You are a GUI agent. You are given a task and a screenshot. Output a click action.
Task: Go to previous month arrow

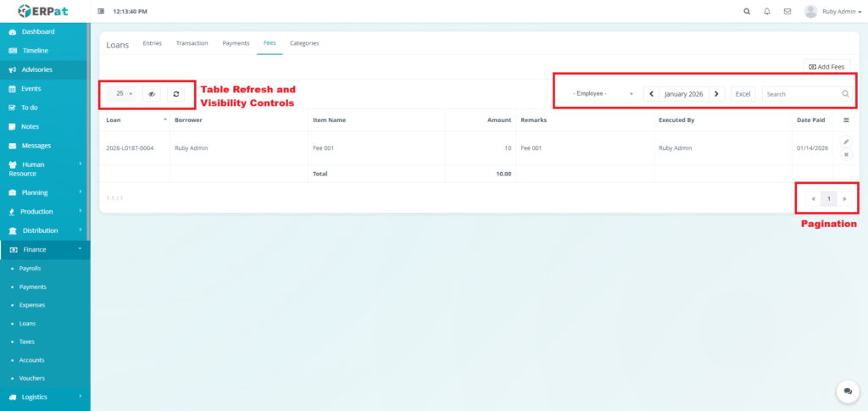651,94
